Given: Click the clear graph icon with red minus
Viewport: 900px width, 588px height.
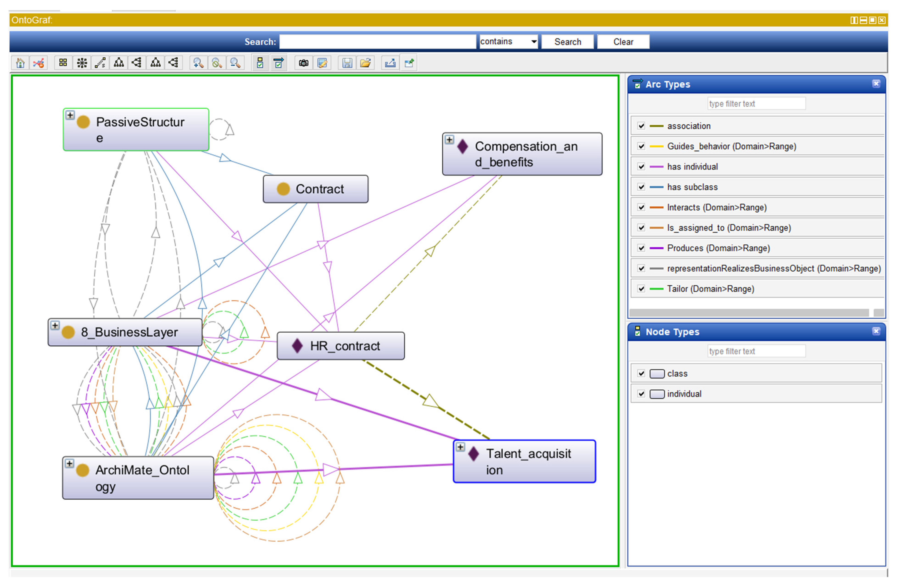Looking at the screenshot, I should pyautogui.click(x=38, y=63).
